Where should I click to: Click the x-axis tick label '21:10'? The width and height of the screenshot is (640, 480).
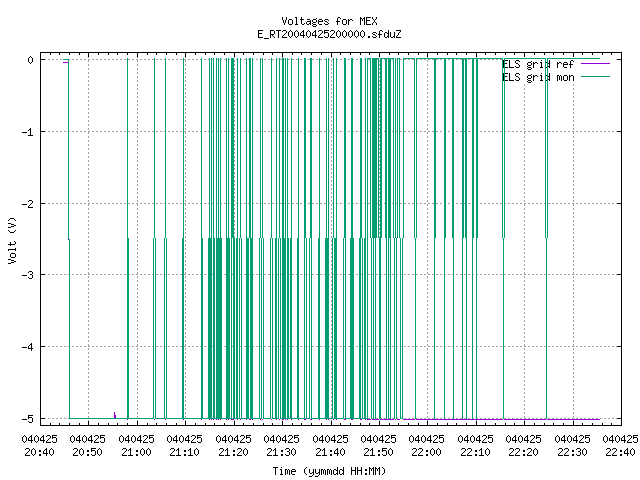184,452
